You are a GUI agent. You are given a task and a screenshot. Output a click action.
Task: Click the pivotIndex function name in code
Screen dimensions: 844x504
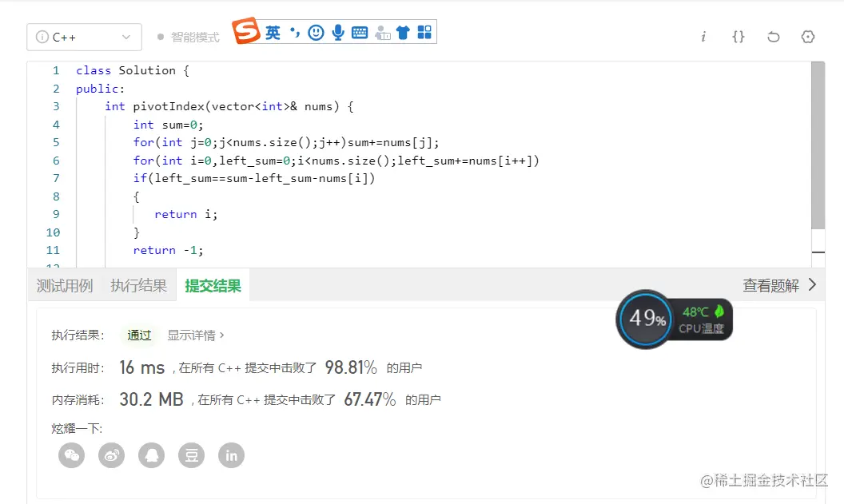(x=169, y=106)
